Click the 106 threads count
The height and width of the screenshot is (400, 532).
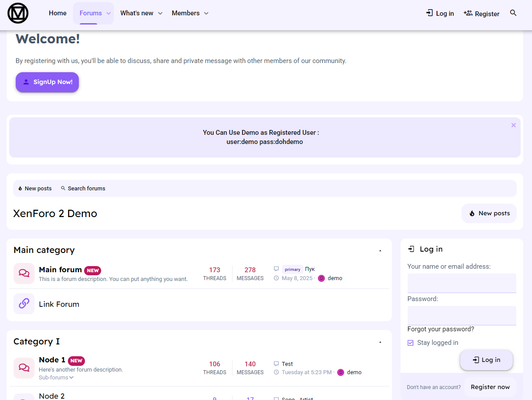click(x=215, y=364)
